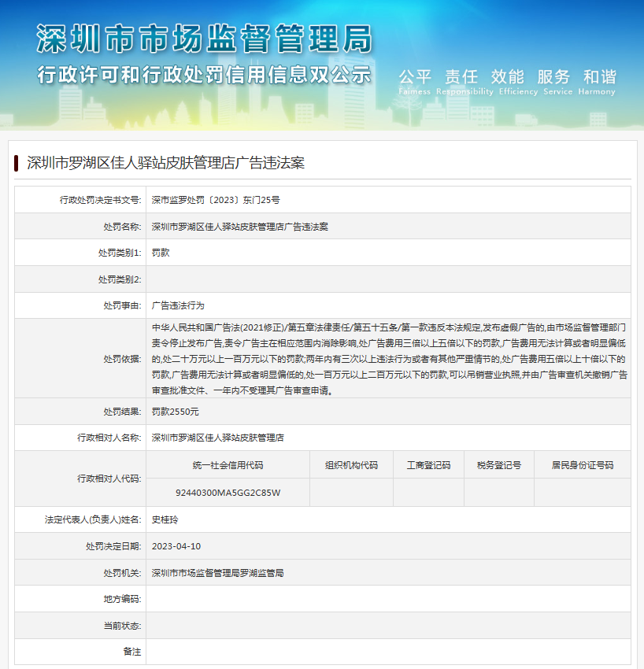Click the page heading 深圳市罗湖区佳人驿站皮肤管理店广告违法案
The width and height of the screenshot is (644, 669).
(165, 163)
